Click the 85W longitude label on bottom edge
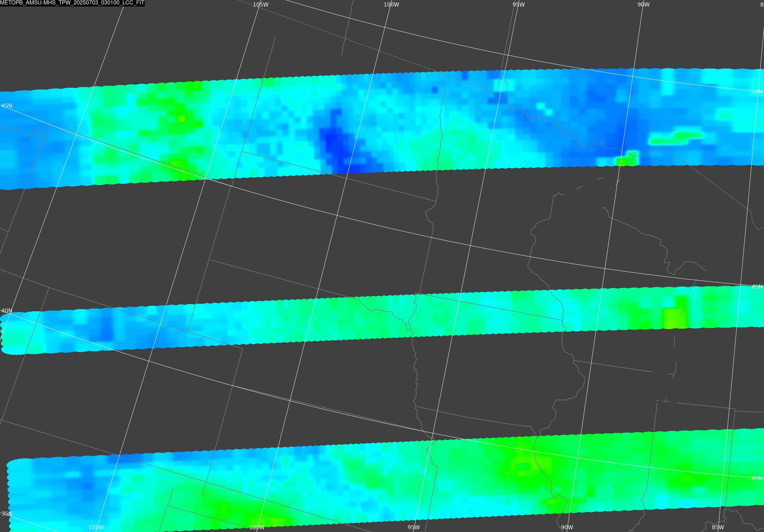Image resolution: width=764 pixels, height=532 pixels. [x=718, y=527]
